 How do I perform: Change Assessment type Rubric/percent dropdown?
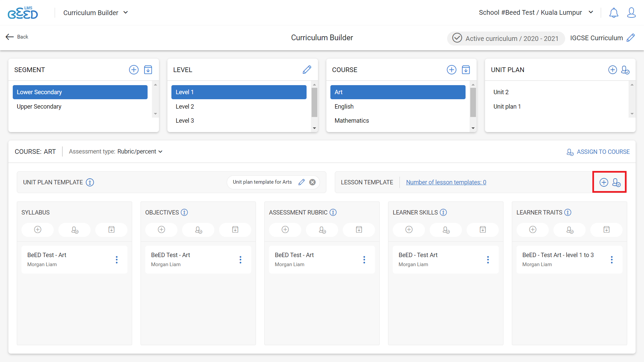[140, 152]
